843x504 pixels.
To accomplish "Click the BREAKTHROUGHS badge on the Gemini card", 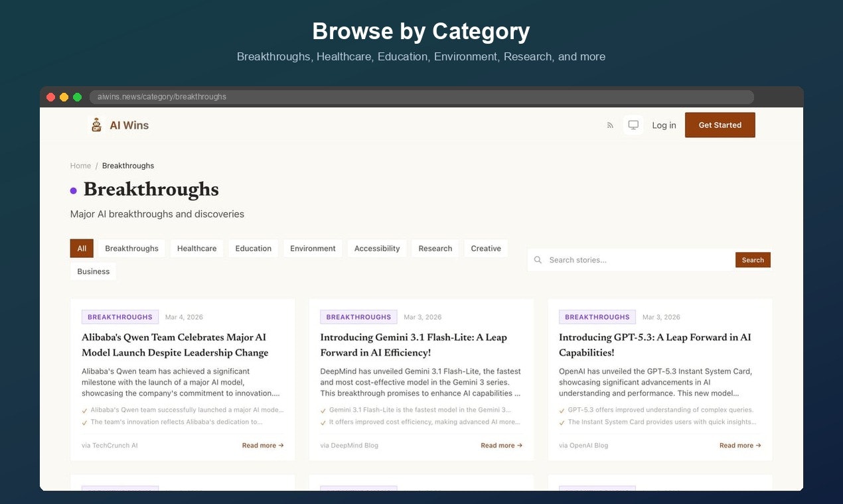I will tap(358, 316).
